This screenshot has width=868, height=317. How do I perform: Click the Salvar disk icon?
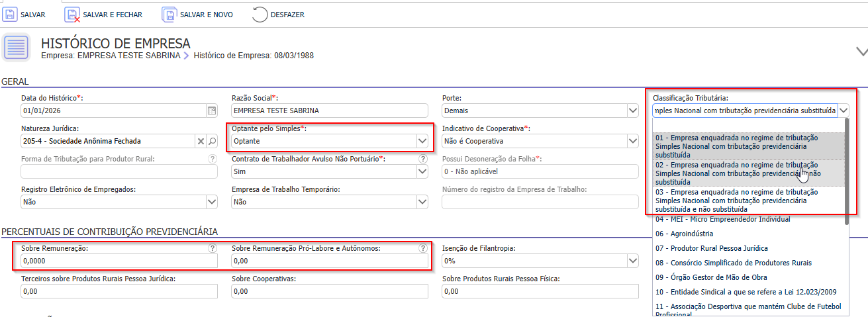(x=11, y=14)
